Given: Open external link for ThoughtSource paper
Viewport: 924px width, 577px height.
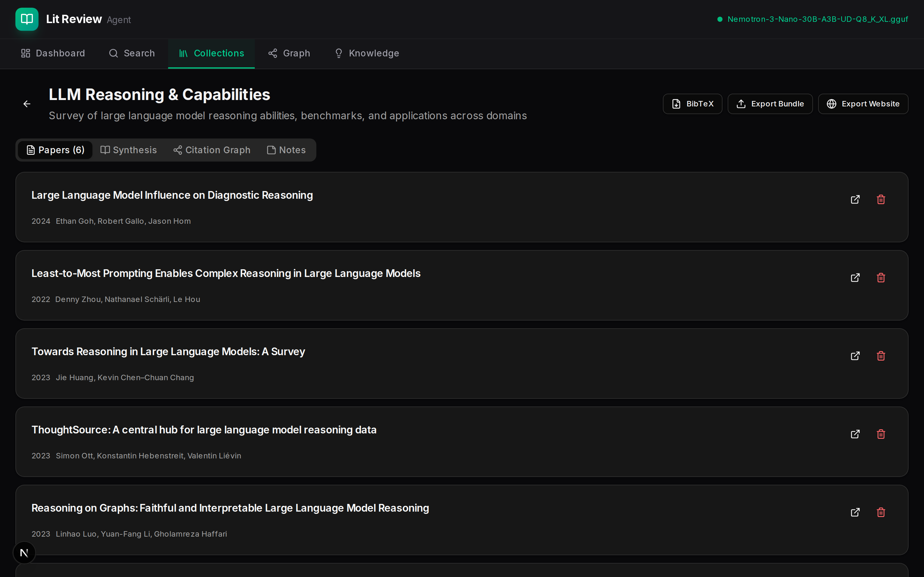Looking at the screenshot, I should 855,434.
